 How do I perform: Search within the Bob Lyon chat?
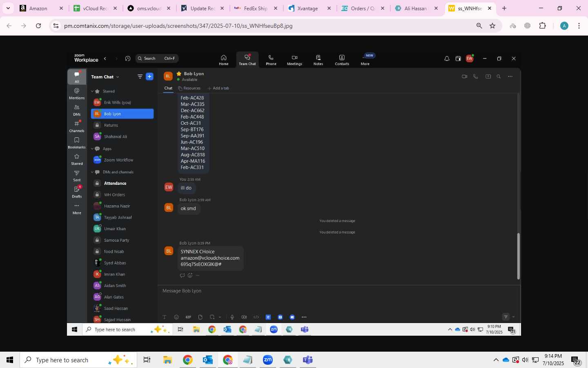pyautogui.click(x=499, y=76)
